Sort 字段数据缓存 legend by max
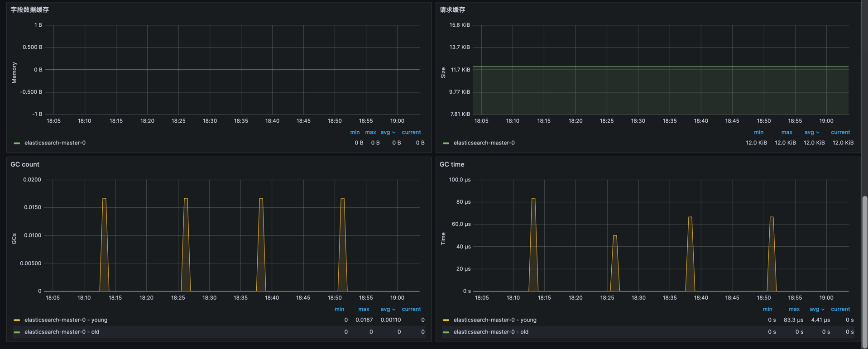The image size is (868, 349). point(370,132)
